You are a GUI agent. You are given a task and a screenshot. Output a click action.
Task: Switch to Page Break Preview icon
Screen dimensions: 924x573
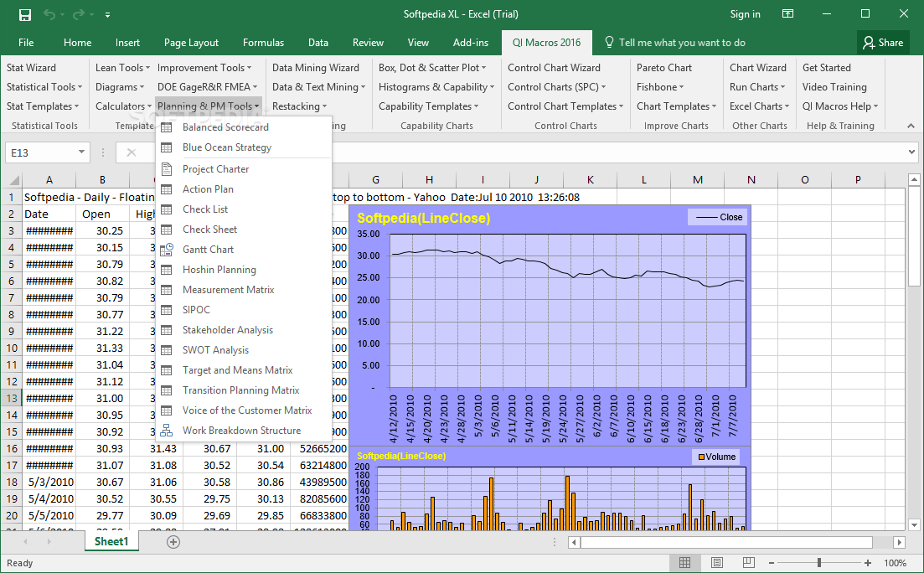click(748, 563)
